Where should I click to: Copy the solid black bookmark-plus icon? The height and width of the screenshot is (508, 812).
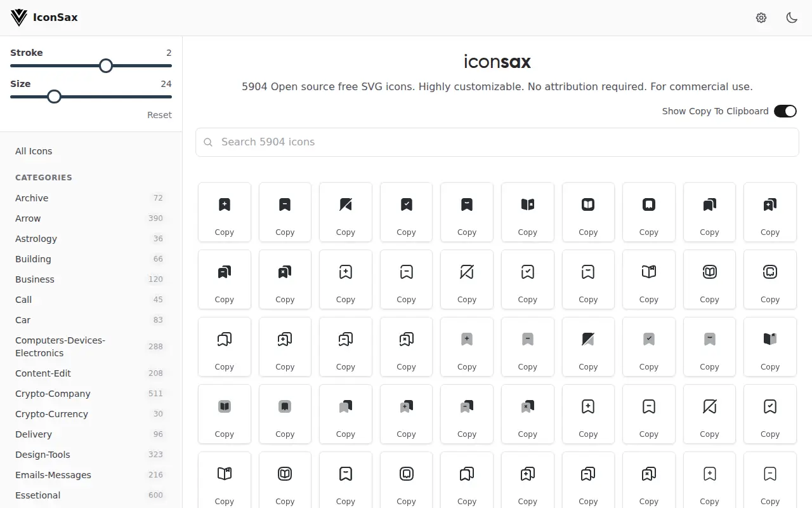[x=225, y=232]
